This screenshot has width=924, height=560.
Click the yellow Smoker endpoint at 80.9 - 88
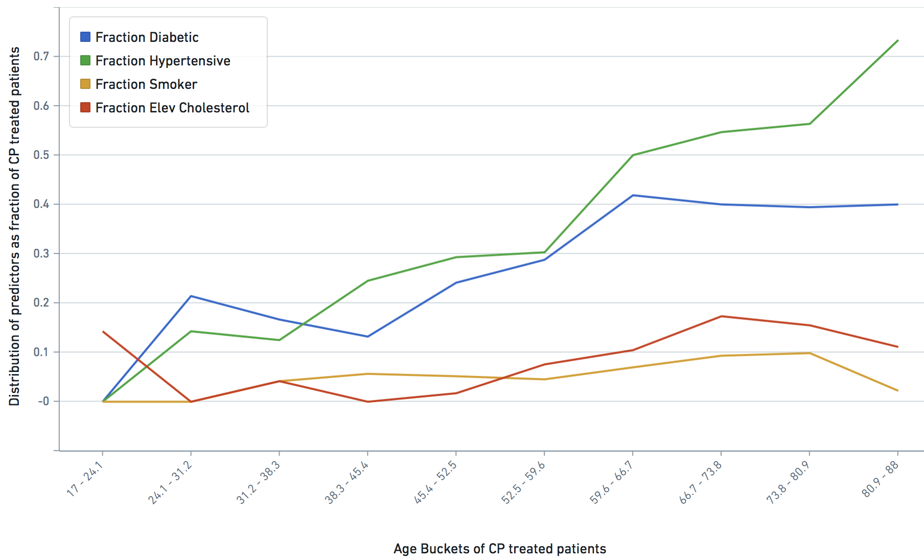pos(898,391)
